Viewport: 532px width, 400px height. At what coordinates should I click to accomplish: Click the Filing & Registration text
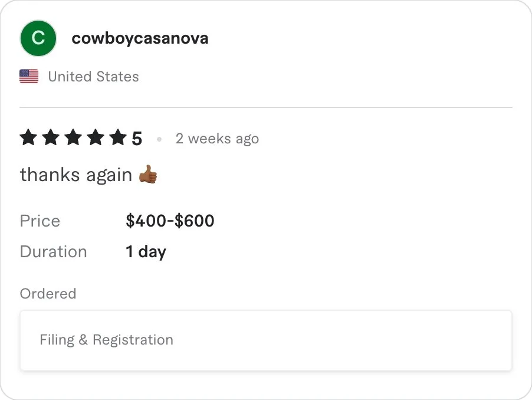(106, 340)
